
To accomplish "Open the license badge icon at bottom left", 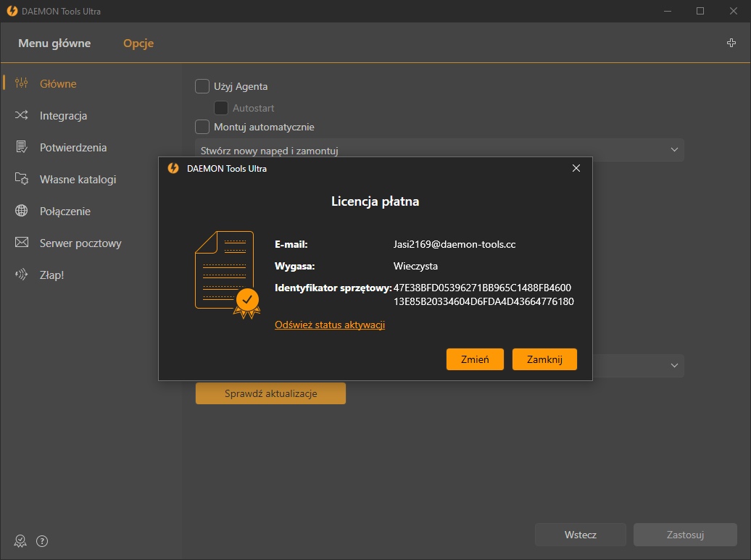I will (x=20, y=541).
